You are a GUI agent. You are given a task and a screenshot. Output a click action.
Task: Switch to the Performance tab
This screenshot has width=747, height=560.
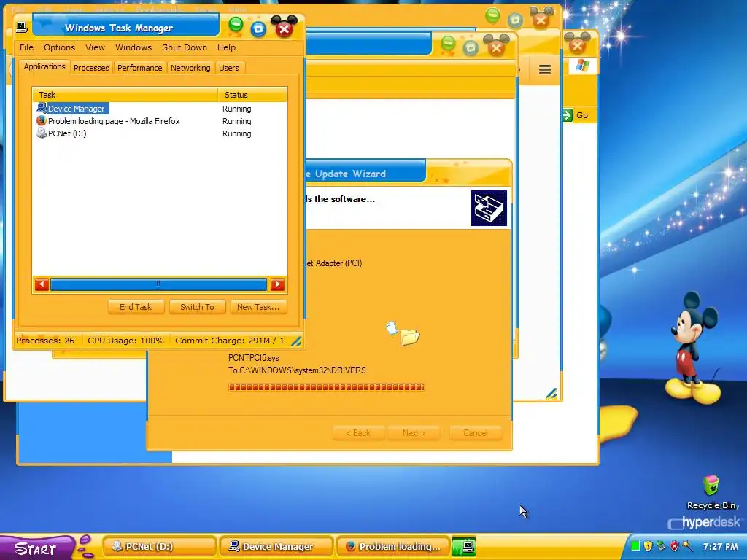point(139,68)
